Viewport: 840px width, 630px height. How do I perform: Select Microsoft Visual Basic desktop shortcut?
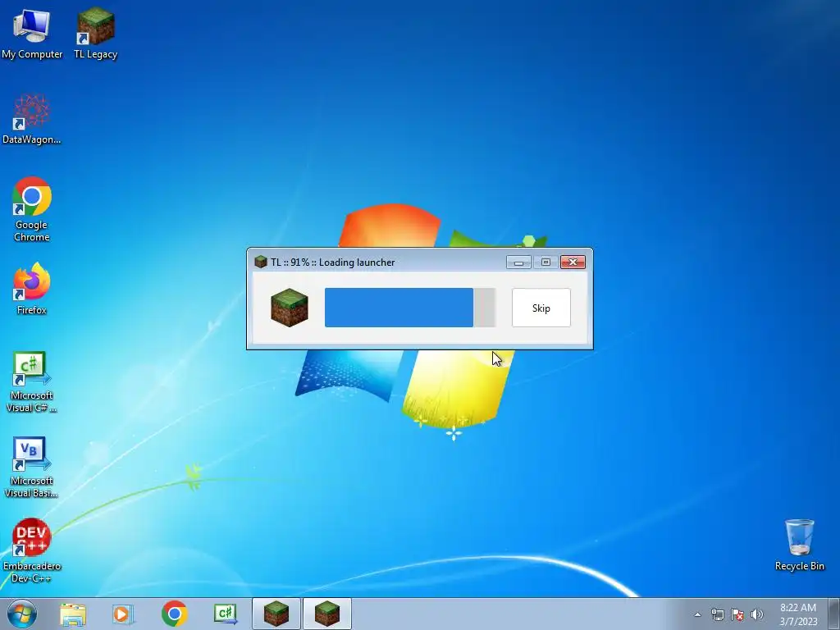pyautogui.click(x=32, y=467)
